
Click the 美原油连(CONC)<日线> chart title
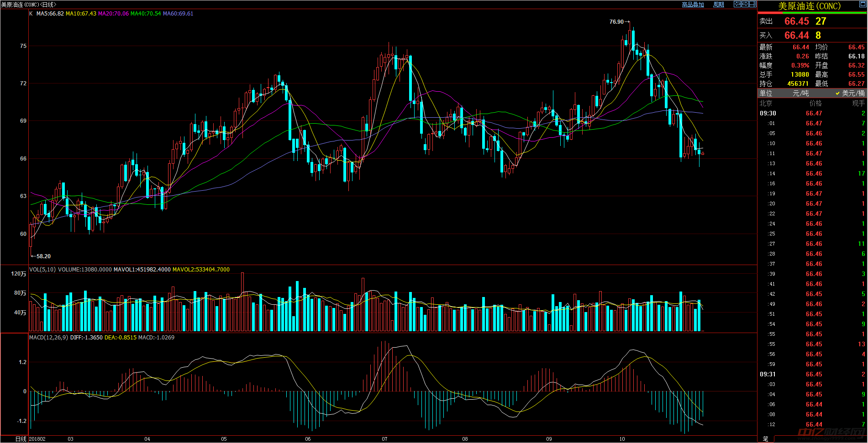29,5
